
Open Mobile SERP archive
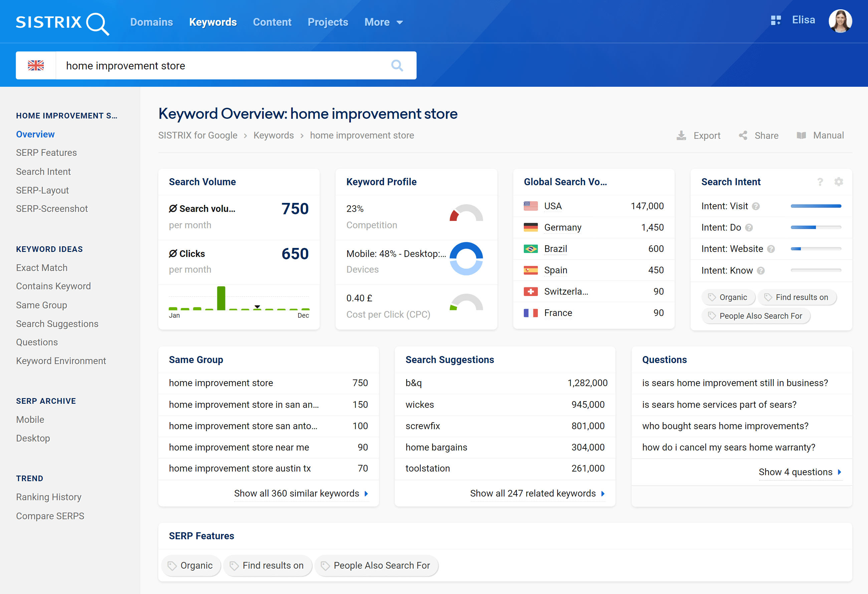click(x=30, y=420)
